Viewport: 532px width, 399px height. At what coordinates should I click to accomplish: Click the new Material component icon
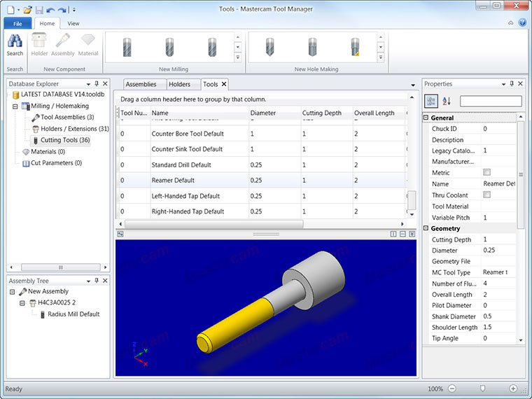pos(88,41)
